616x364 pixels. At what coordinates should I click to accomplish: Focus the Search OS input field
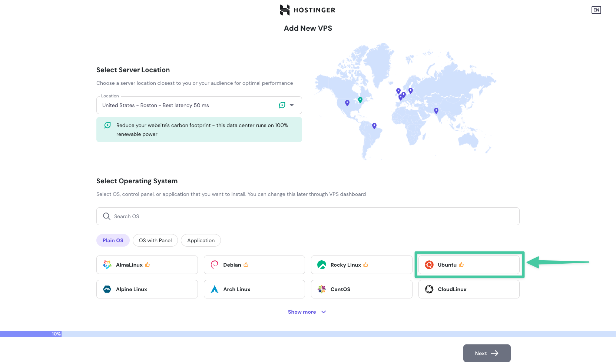(x=308, y=216)
